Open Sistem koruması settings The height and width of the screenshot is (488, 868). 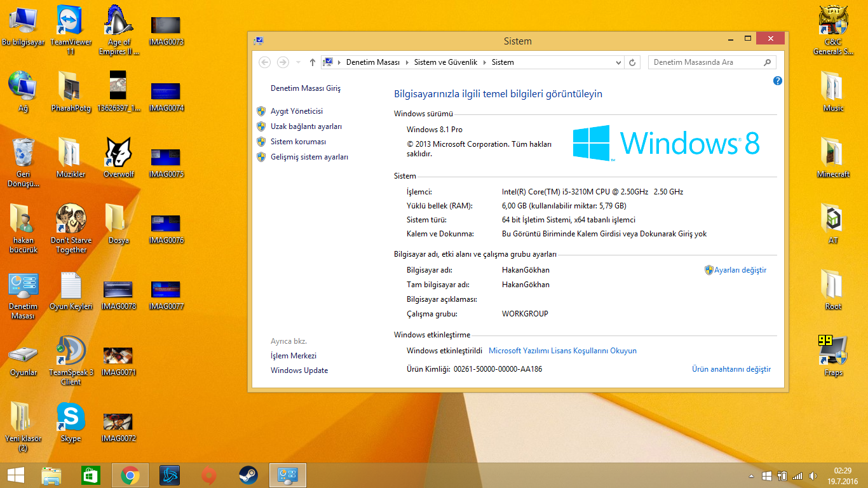point(298,142)
